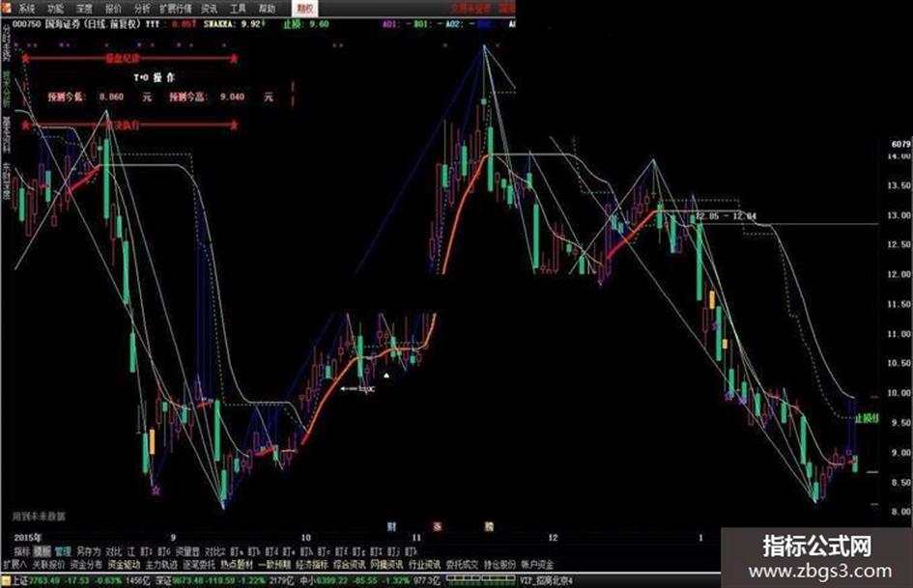Open the 分析 menu
The height and width of the screenshot is (588, 913).
tap(142, 9)
